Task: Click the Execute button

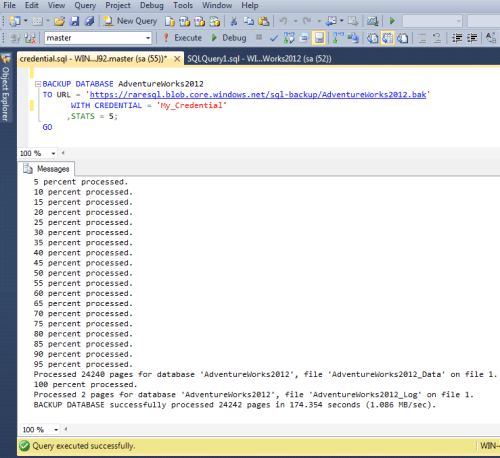Action: tap(183, 38)
